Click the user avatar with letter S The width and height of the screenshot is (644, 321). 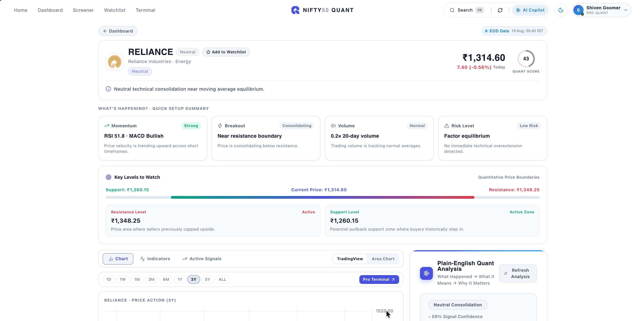pos(578,10)
